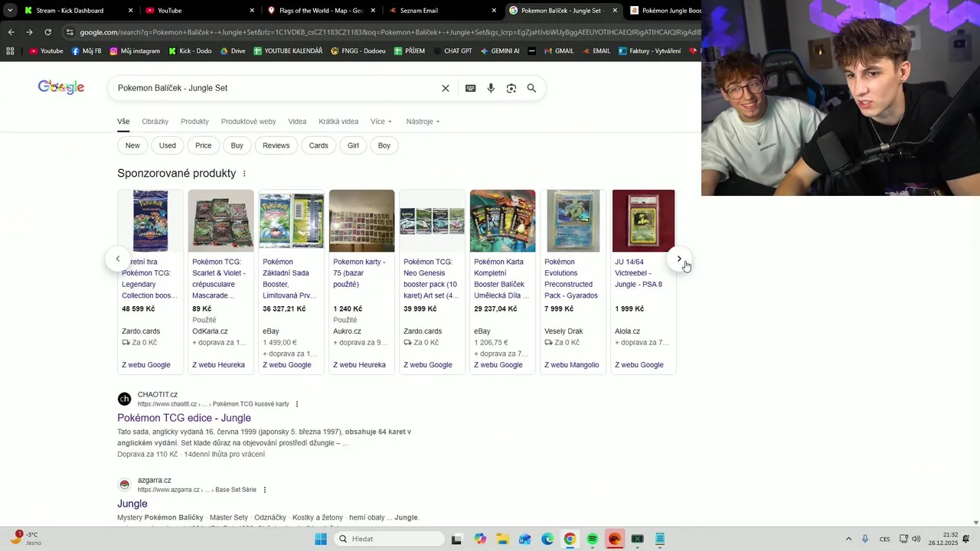Open the sponsored products three-dot menu
The width and height of the screenshot is (980, 551).
[x=244, y=174]
